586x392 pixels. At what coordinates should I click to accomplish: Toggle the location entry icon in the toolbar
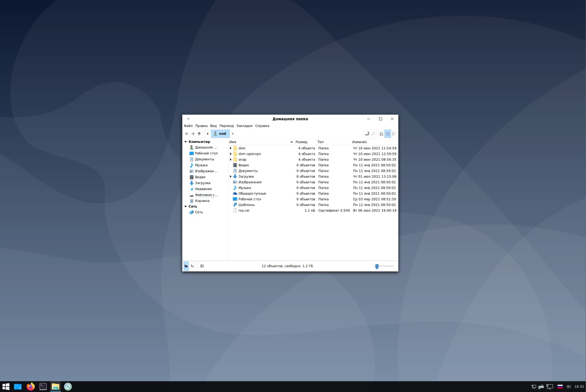[367, 134]
